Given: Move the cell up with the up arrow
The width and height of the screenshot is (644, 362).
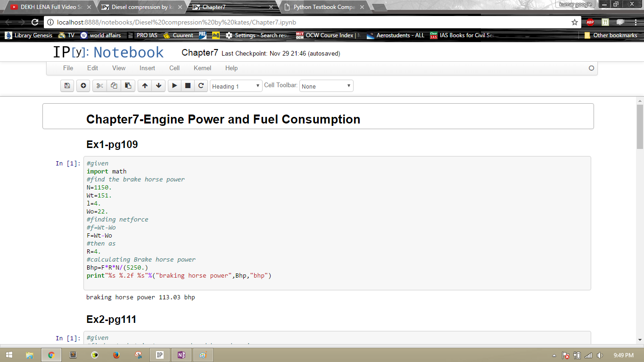Looking at the screenshot, I should [x=145, y=86].
